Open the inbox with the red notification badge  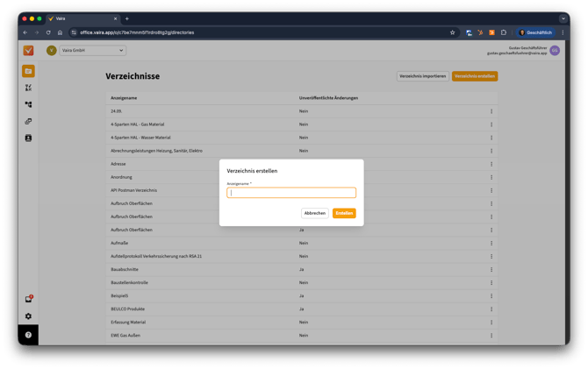[28, 300]
